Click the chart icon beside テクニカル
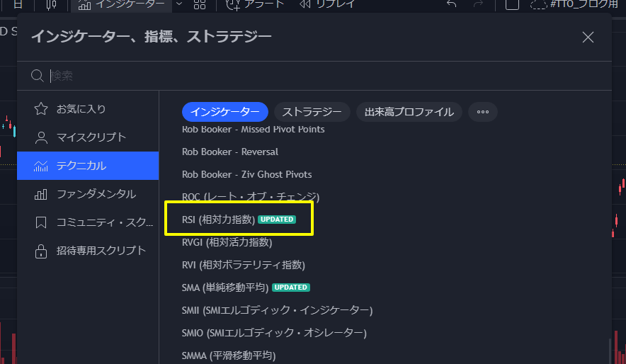 [41, 166]
